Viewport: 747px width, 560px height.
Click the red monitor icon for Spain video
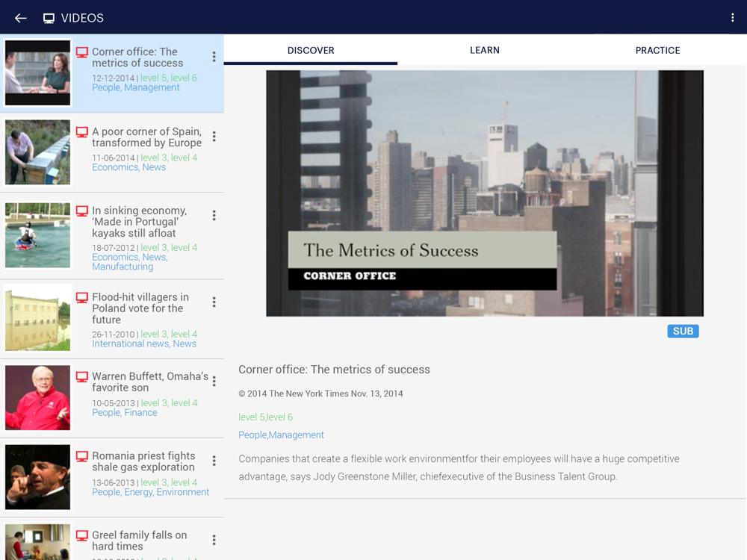pyautogui.click(x=82, y=132)
